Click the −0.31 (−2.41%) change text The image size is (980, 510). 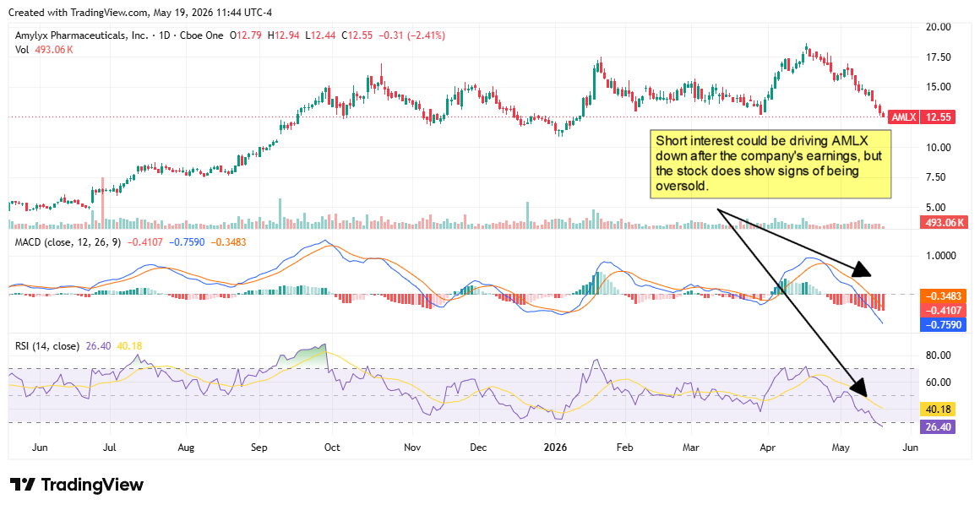click(x=412, y=35)
